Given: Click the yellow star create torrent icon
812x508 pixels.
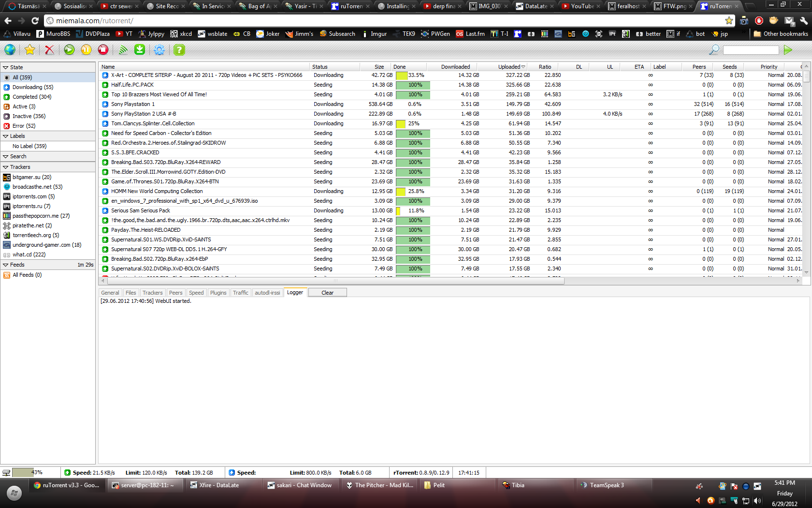Looking at the screenshot, I should [30, 50].
